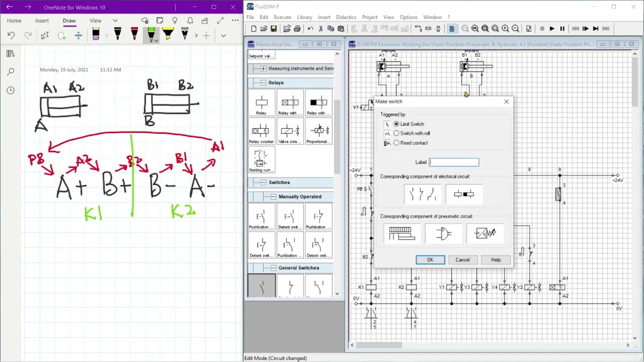The image size is (644, 362).
Task: Select the pneumatic spring valve component thumbnail
Action: pyautogui.click(x=485, y=234)
